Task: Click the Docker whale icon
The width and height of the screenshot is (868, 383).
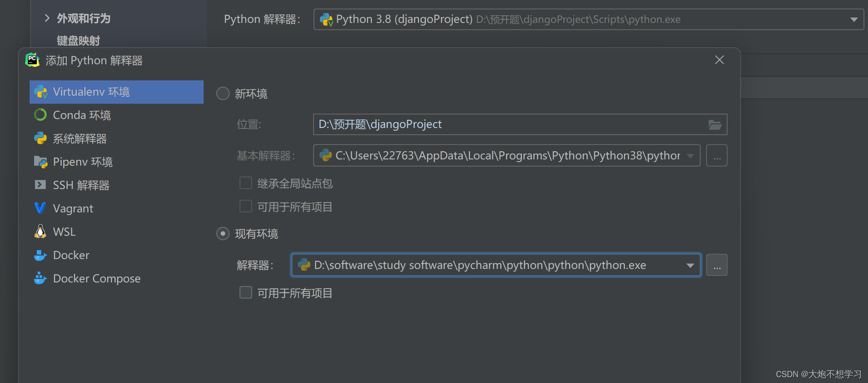Action: (x=40, y=255)
